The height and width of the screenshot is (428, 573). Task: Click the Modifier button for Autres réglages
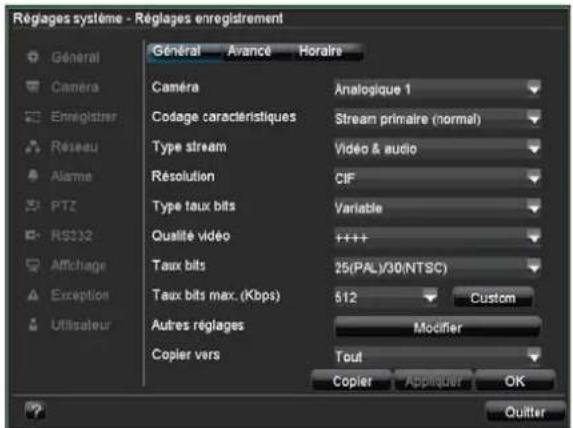(437, 327)
